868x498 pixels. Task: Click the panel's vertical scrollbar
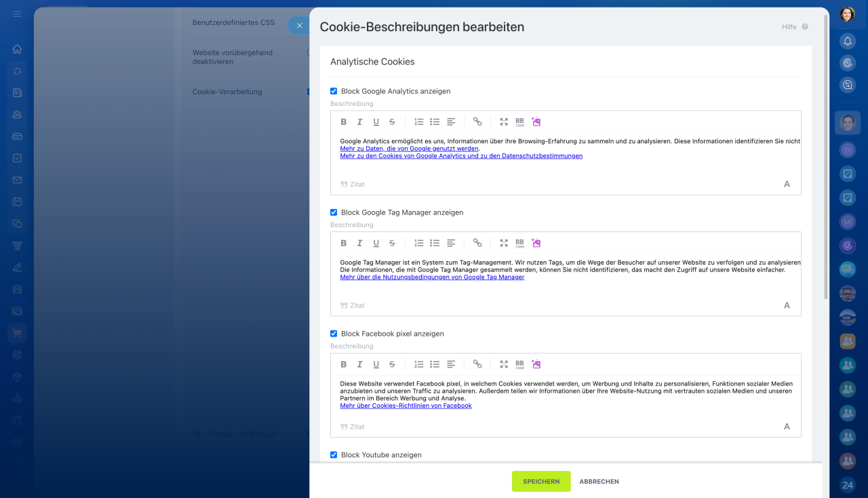[825, 156]
